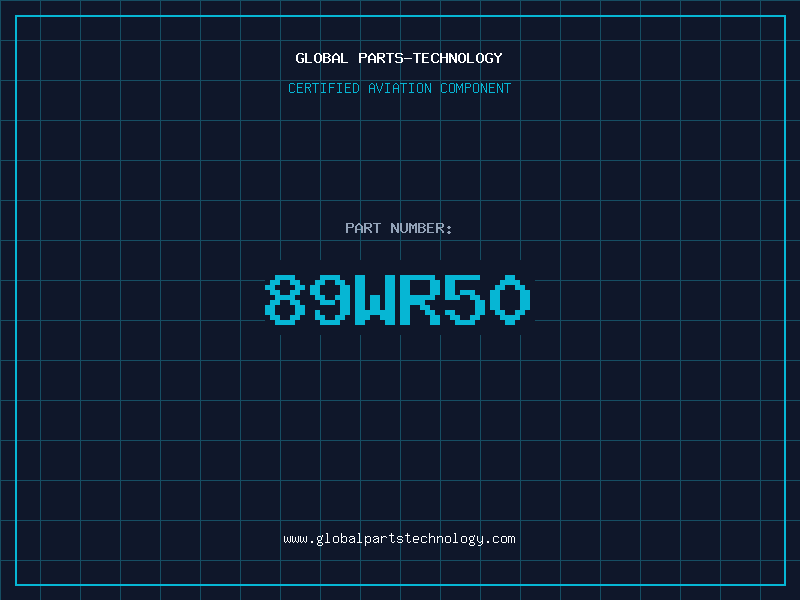The height and width of the screenshot is (600, 800).
Task: Click the letter W in the part number
Action: click(375, 300)
